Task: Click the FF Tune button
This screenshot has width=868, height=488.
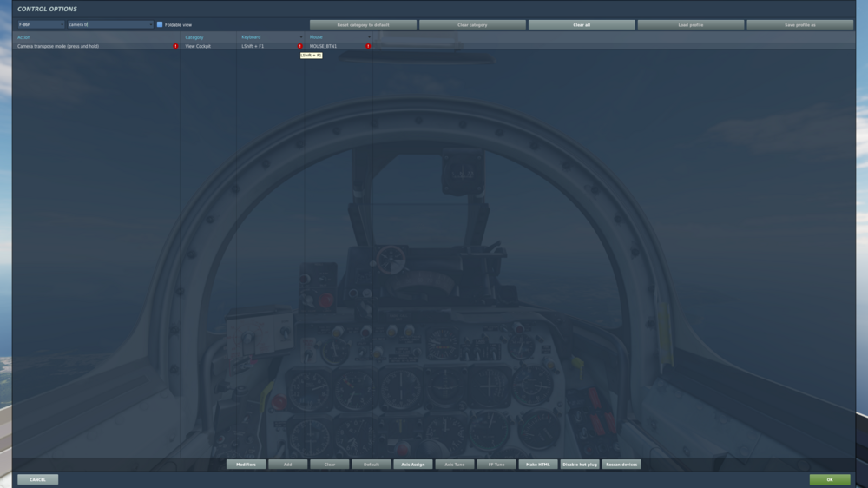Action: 496,465
